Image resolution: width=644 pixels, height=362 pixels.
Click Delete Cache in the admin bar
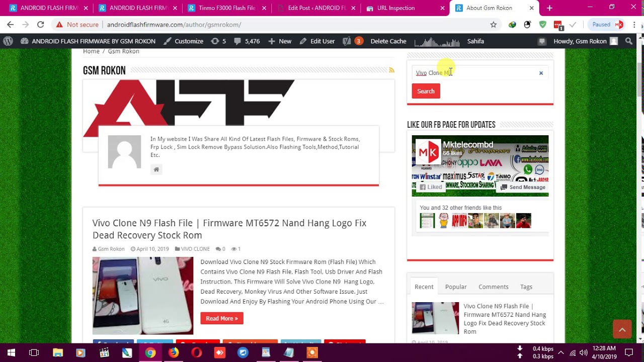(x=388, y=41)
